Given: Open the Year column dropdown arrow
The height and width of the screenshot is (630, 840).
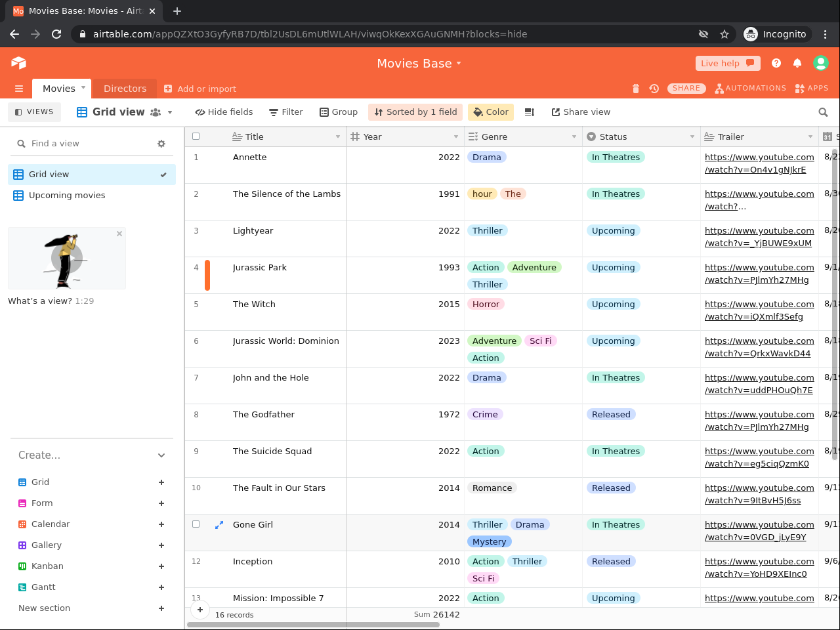Looking at the screenshot, I should pos(456,137).
